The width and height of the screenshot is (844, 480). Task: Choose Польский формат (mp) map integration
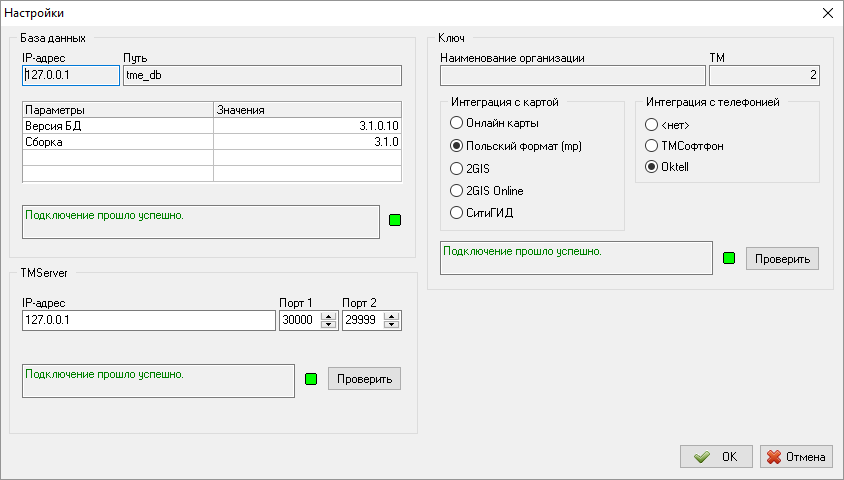(x=457, y=146)
